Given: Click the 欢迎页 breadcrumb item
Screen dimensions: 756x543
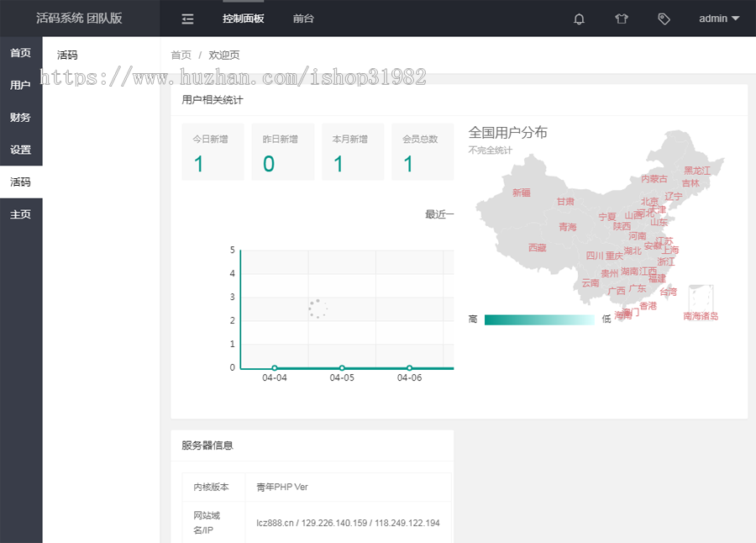Looking at the screenshot, I should tap(223, 55).
